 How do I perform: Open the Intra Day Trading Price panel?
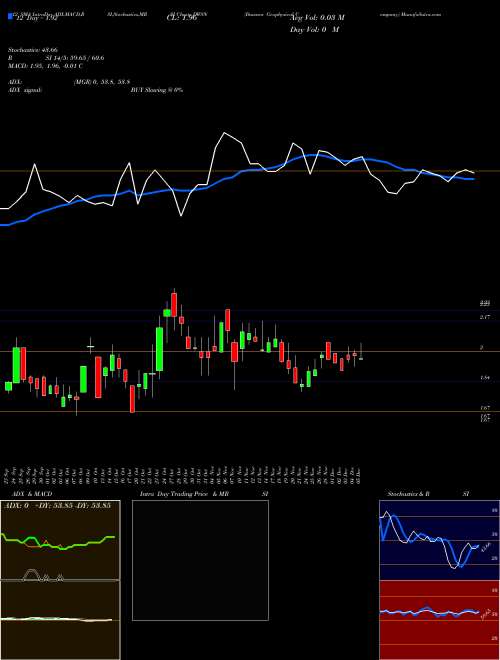200,560
